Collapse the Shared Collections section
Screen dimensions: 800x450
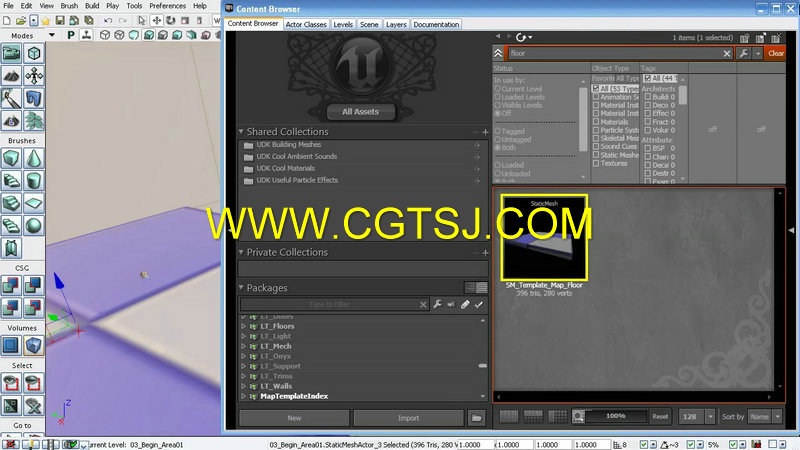pyautogui.click(x=241, y=132)
